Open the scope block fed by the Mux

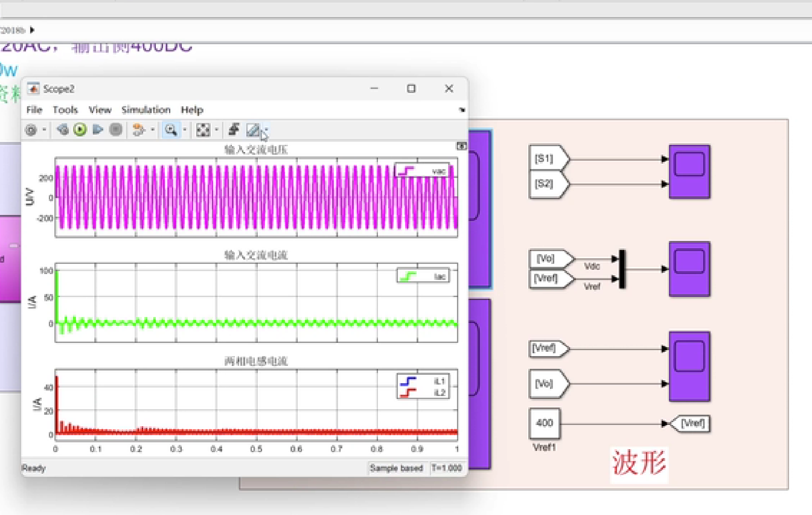pos(689,269)
